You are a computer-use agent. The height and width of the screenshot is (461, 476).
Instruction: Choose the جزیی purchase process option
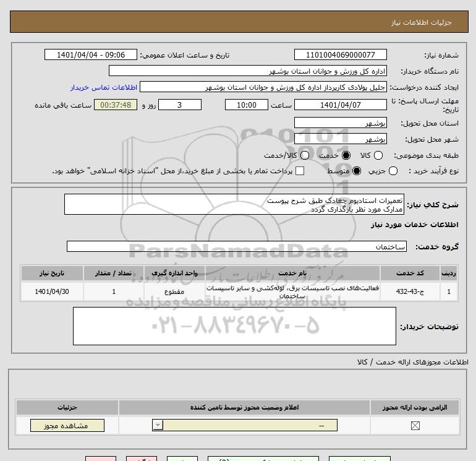coord(393,171)
